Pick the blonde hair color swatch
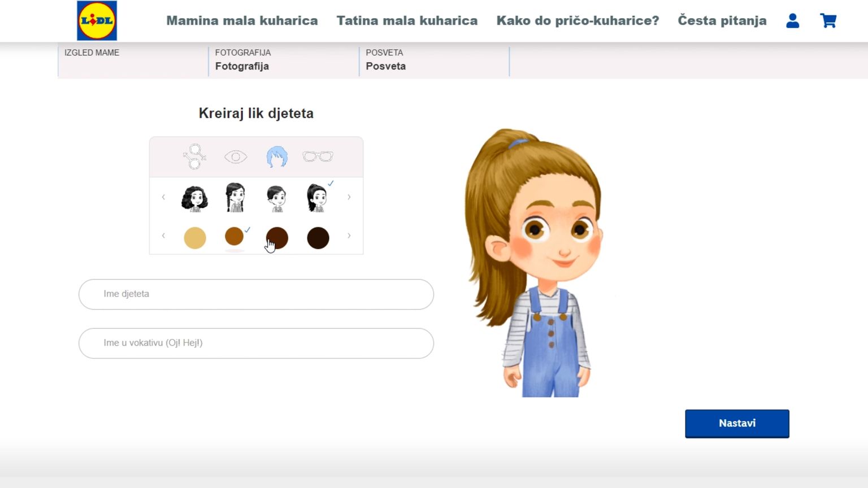868x488 pixels. [x=195, y=238]
